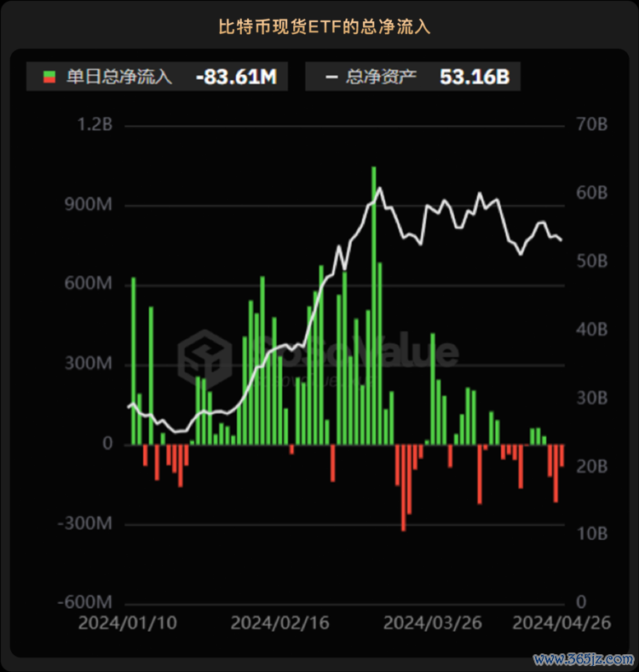Click the peak of the white asset line
This screenshot has width=639, height=672.
point(378,188)
